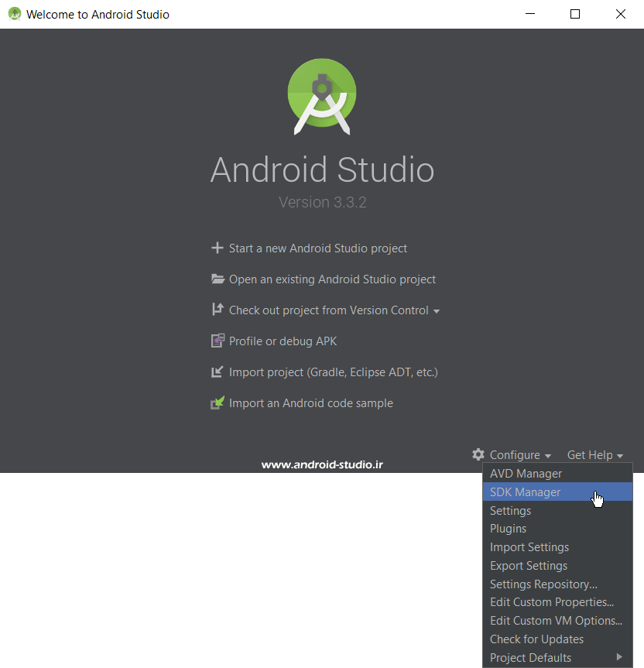Click the Version Control checkout icon

tap(218, 310)
